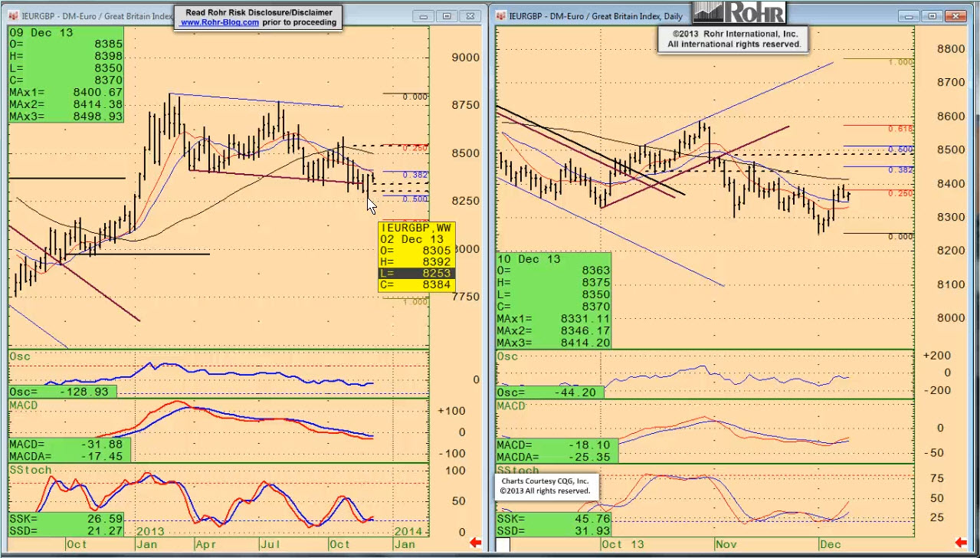Image resolution: width=980 pixels, height=558 pixels.
Task: Select the MACD label in left chart
Action: (26, 405)
